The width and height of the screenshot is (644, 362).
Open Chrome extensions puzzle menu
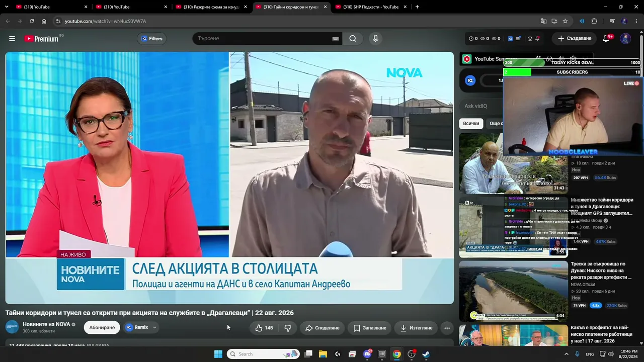(x=594, y=21)
